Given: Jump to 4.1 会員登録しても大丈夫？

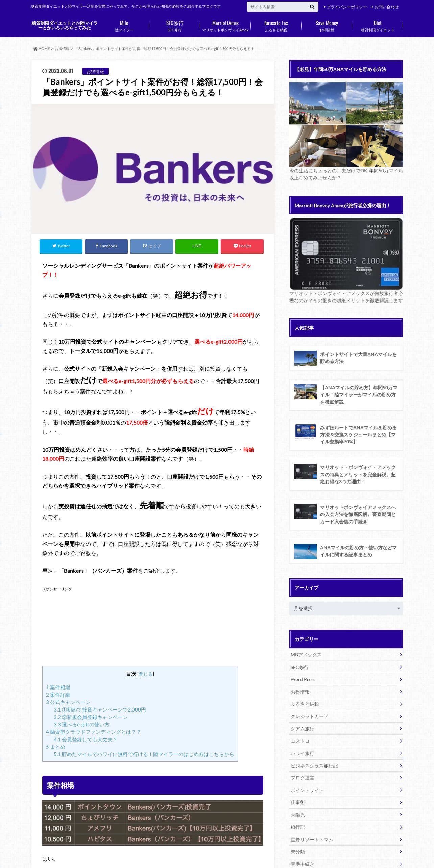Looking at the screenshot, I should tap(85, 740).
